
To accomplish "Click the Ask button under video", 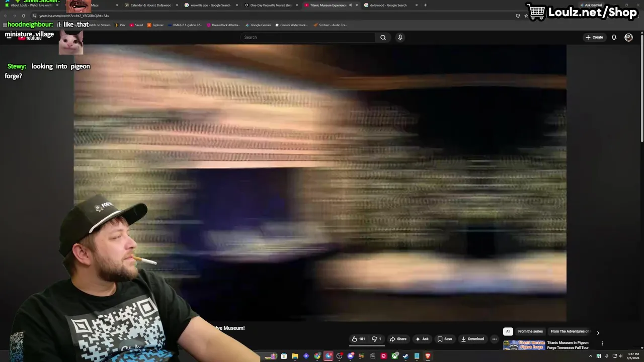I will 422,339.
